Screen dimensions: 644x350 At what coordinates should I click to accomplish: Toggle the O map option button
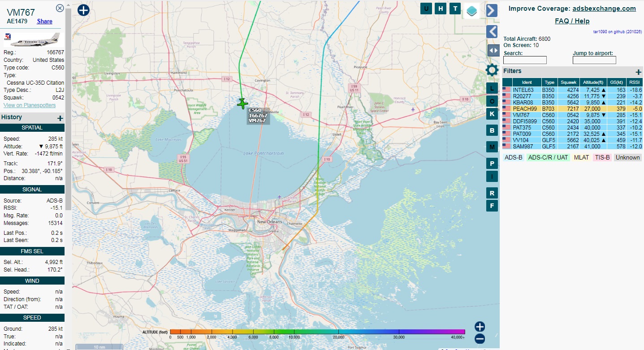pos(492,101)
